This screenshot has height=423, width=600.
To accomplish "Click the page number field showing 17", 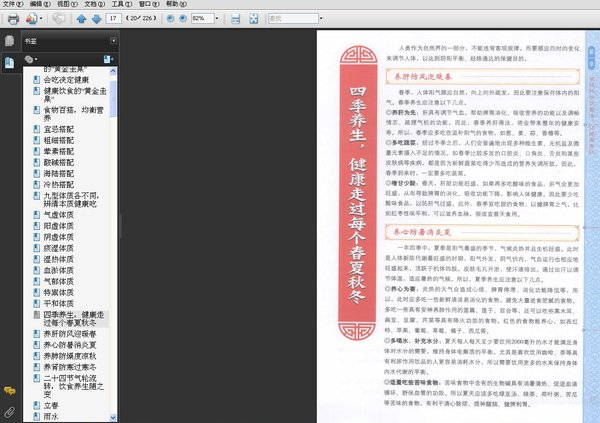I will (x=113, y=18).
